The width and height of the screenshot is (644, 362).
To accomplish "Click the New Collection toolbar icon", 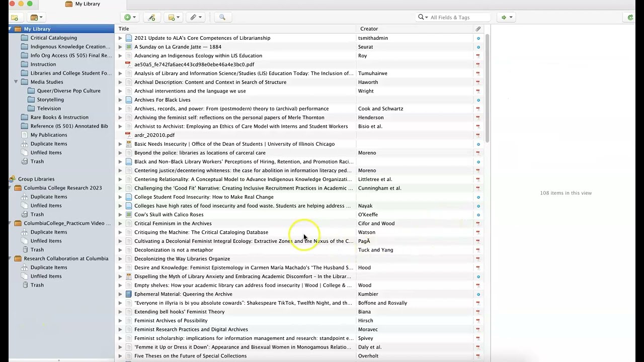I will pyautogui.click(x=15, y=18).
